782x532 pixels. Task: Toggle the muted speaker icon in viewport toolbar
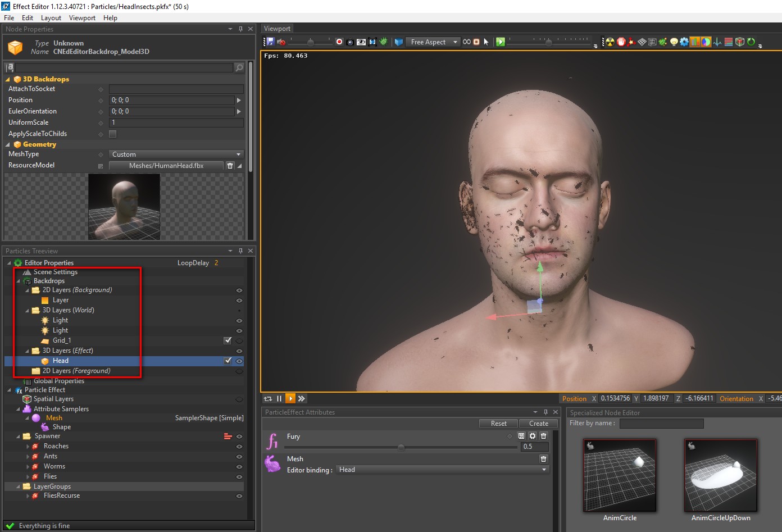tap(281, 42)
